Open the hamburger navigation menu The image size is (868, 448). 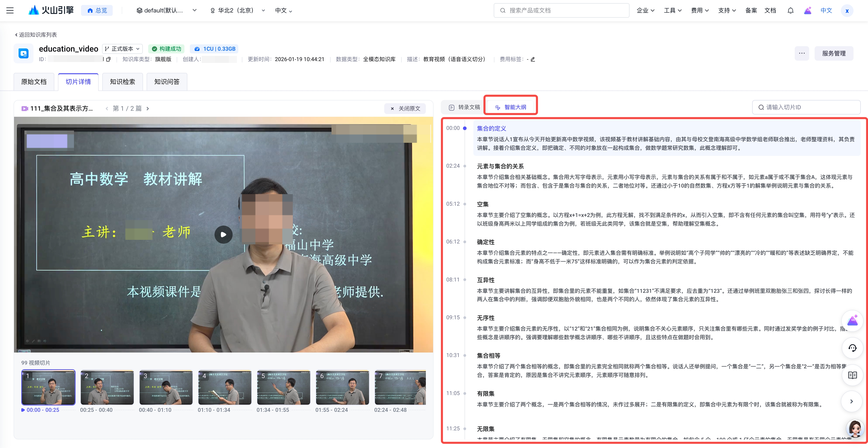pyautogui.click(x=10, y=10)
